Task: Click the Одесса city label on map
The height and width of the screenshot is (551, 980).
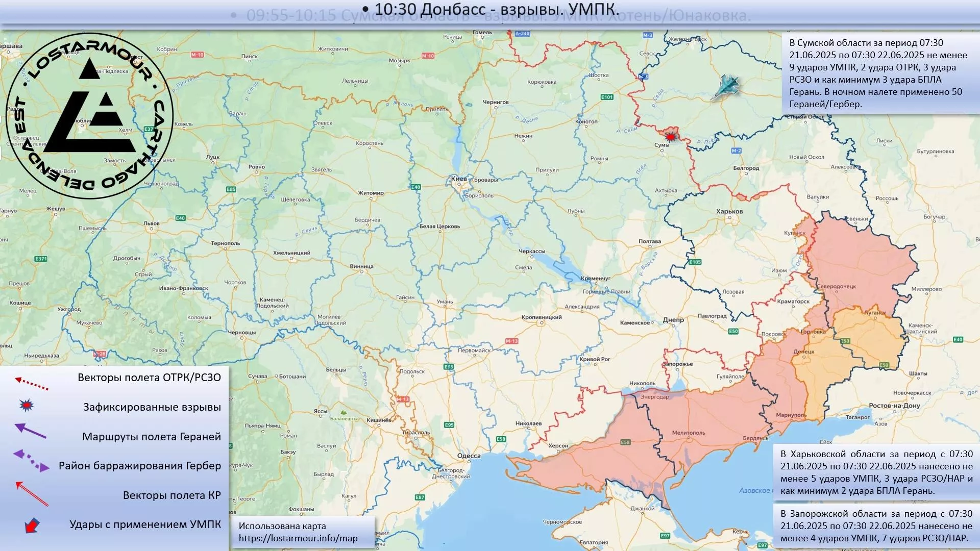Action: click(x=469, y=456)
